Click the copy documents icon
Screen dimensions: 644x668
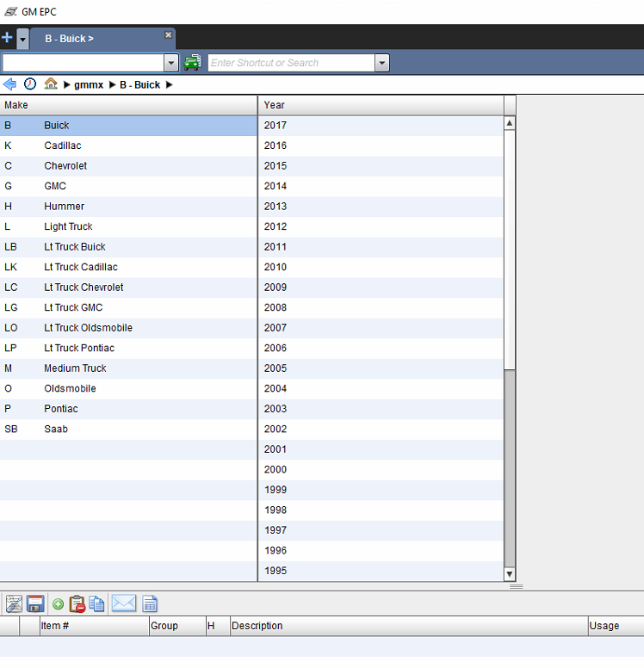pyautogui.click(x=96, y=604)
